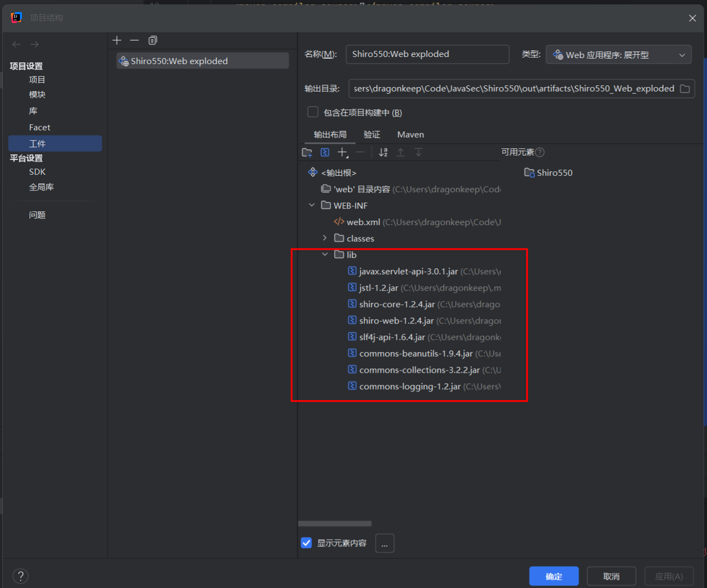Uncheck the show element content checkbox
707x588 pixels.
pos(307,543)
